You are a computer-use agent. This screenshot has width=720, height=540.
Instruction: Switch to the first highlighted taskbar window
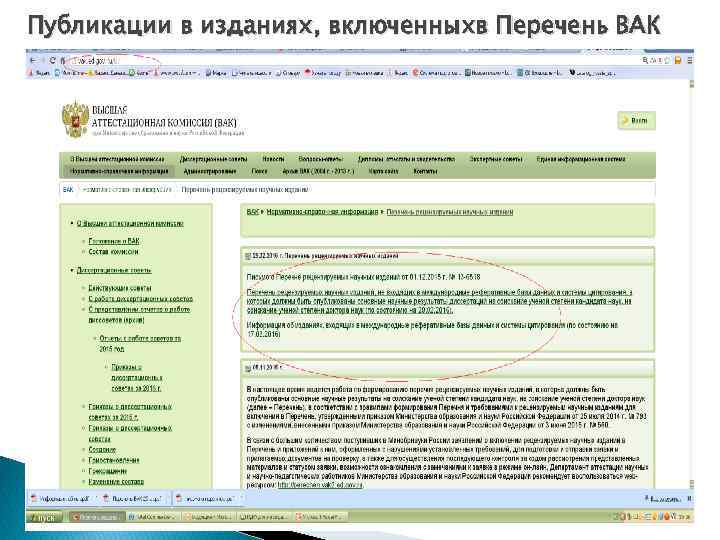click(96, 518)
